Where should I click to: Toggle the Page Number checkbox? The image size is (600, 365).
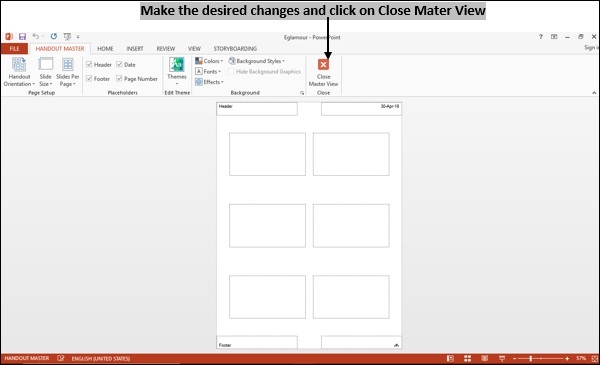coord(119,78)
